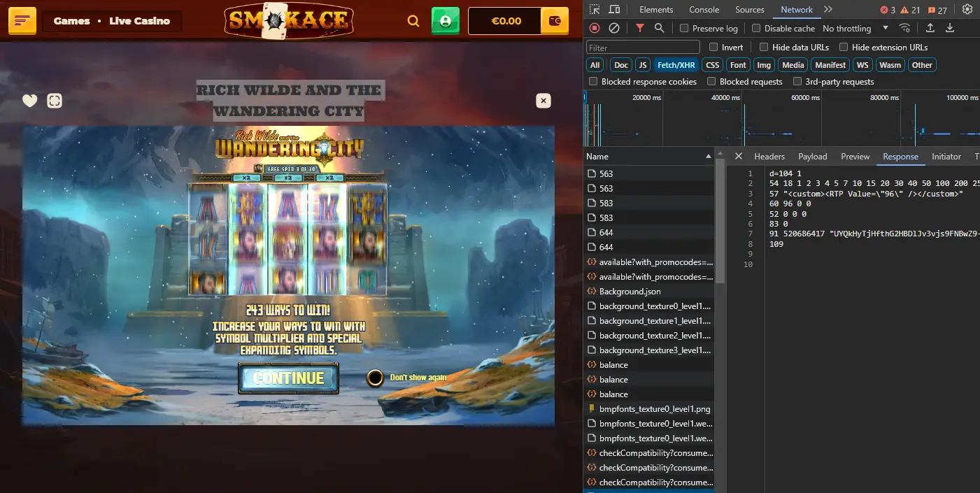The width and height of the screenshot is (980, 493).
Task: Open the No throttling dropdown
Action: click(855, 29)
